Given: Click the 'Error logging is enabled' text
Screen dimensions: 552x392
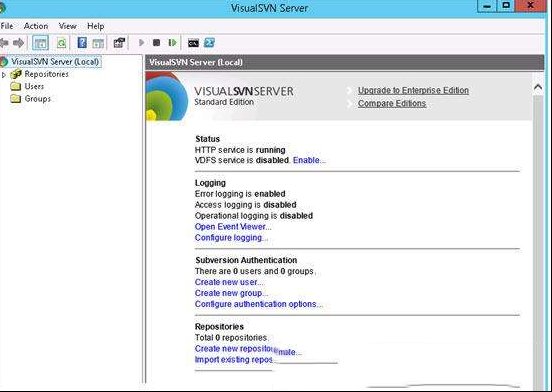Looking at the screenshot, I should (x=240, y=194).
